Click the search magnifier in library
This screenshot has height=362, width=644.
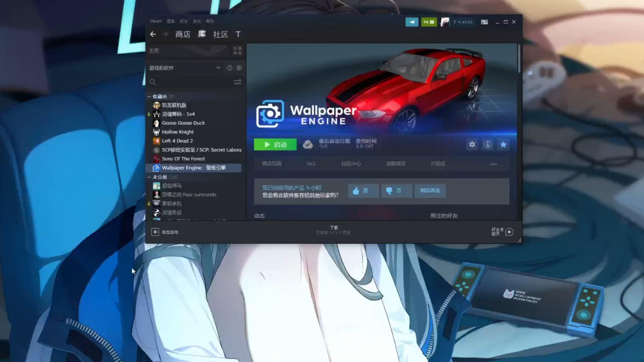[x=153, y=82]
